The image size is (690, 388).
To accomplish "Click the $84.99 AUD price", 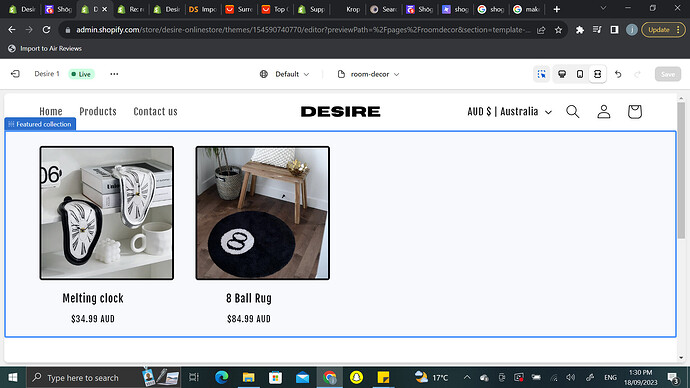I will [x=249, y=319].
